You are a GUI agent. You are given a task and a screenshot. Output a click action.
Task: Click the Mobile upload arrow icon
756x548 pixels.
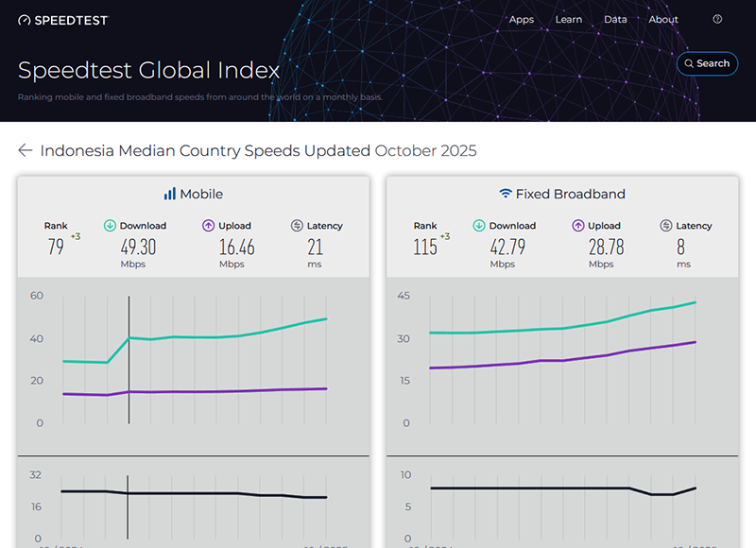click(x=209, y=226)
